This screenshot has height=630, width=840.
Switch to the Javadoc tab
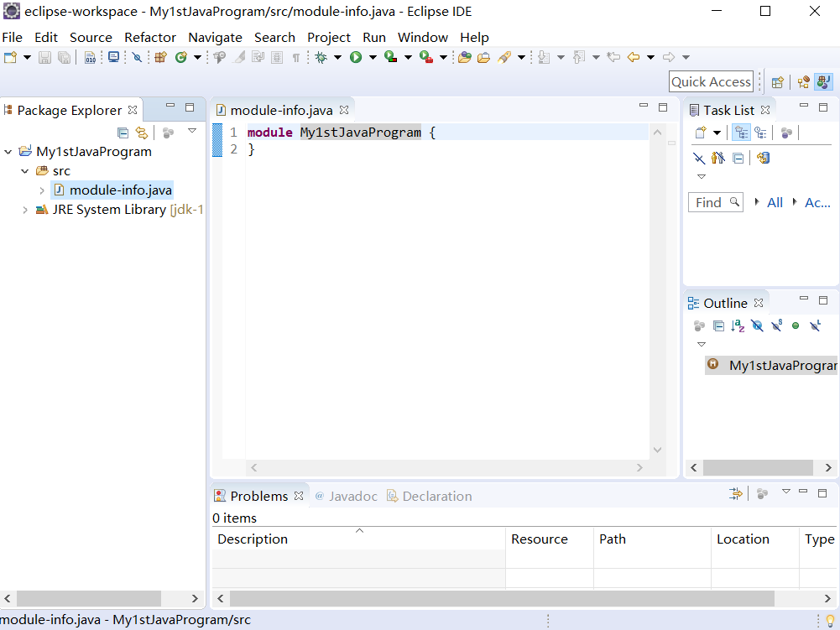point(346,496)
